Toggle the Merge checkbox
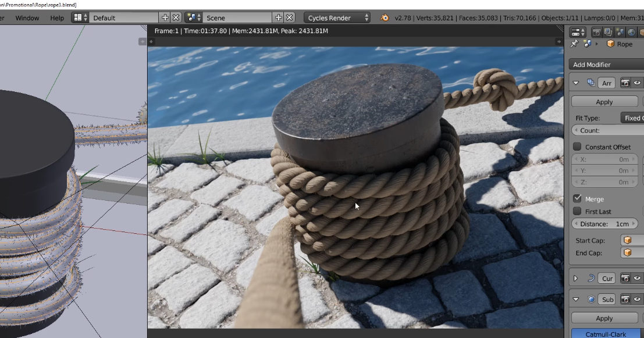Image resolution: width=644 pixels, height=338 pixels. (578, 198)
